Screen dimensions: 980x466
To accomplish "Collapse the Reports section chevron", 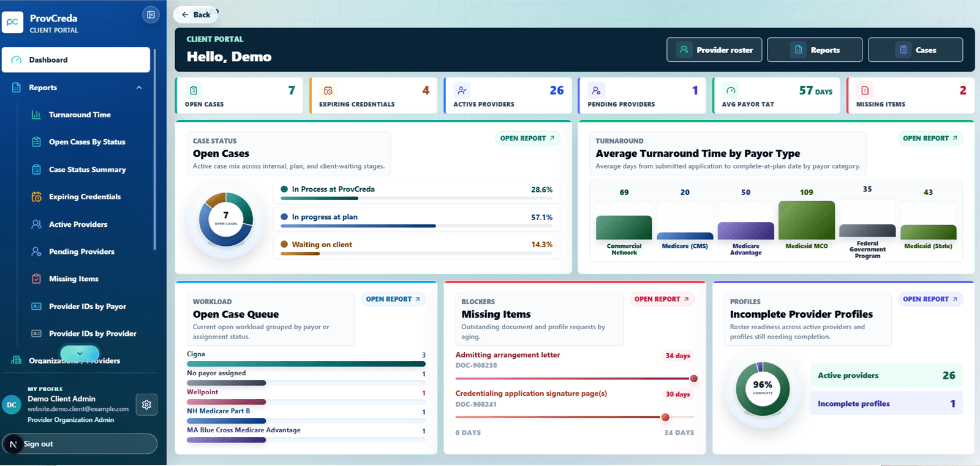I will tap(139, 88).
